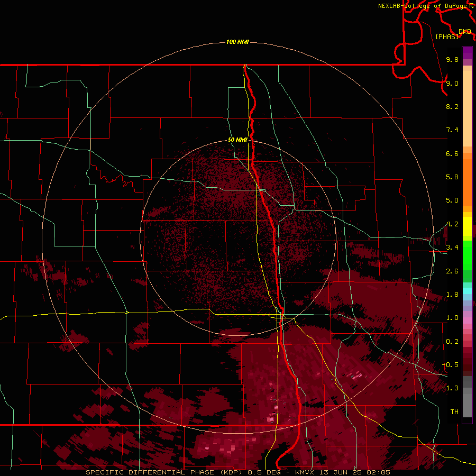476x476 pixels.
Task: Click the 1.0 value on the color scale
Action: pyautogui.click(x=452, y=318)
